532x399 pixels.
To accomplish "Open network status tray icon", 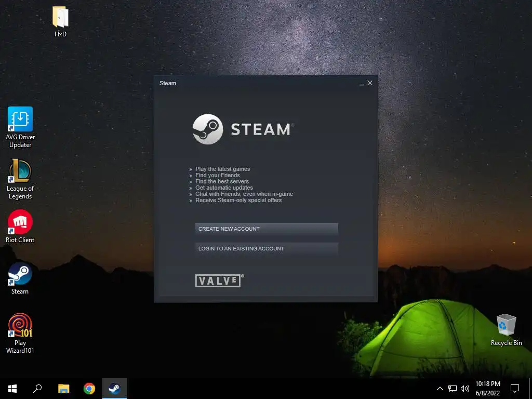I will coord(453,389).
